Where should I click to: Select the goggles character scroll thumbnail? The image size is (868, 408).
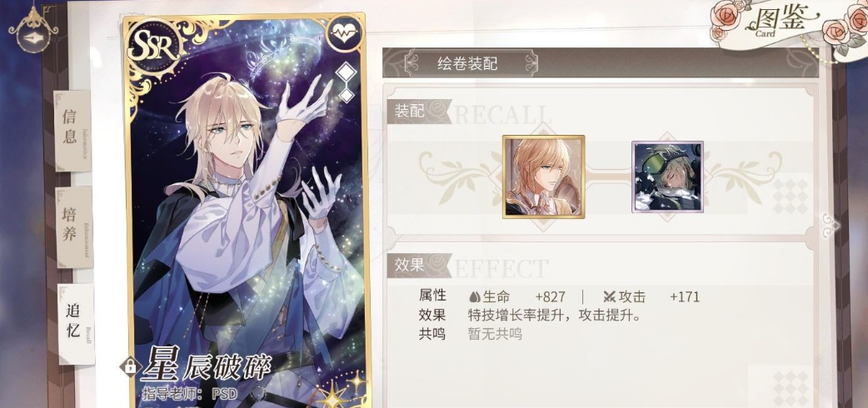[667, 177]
